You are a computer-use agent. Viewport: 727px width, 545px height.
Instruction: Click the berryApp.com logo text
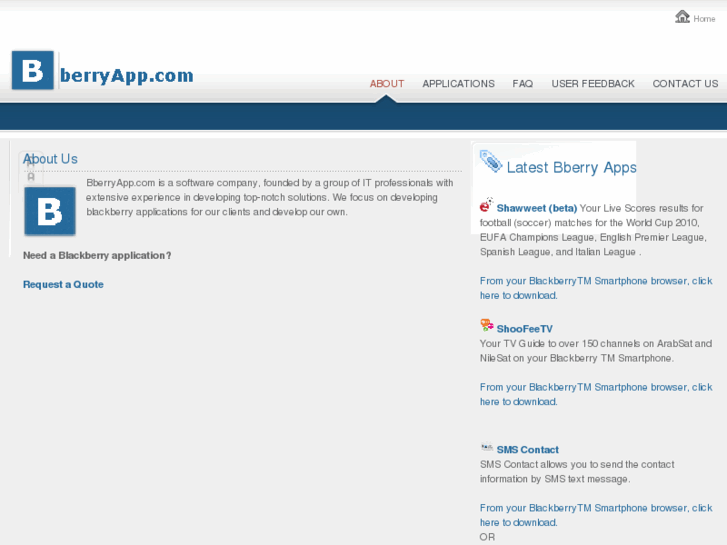coord(127,75)
